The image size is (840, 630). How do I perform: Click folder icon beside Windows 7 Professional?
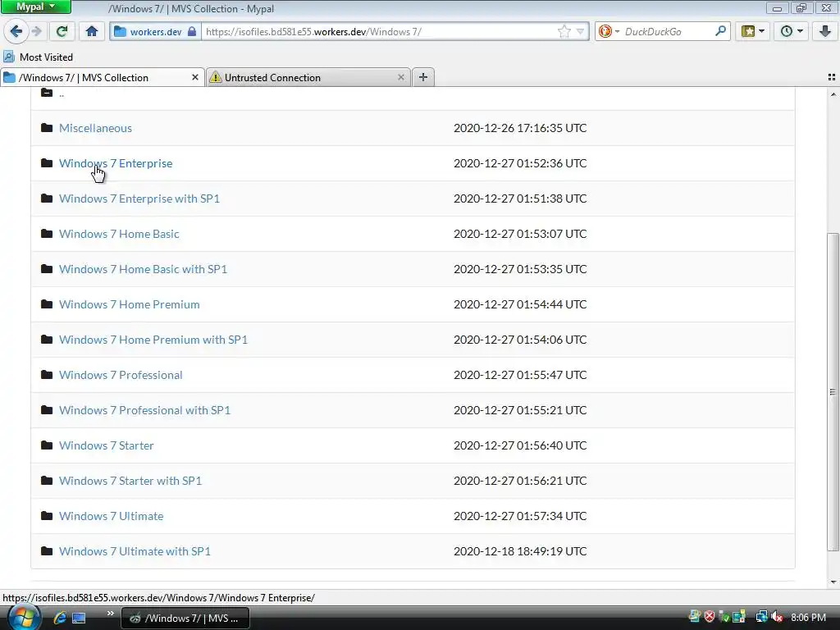[47, 374]
